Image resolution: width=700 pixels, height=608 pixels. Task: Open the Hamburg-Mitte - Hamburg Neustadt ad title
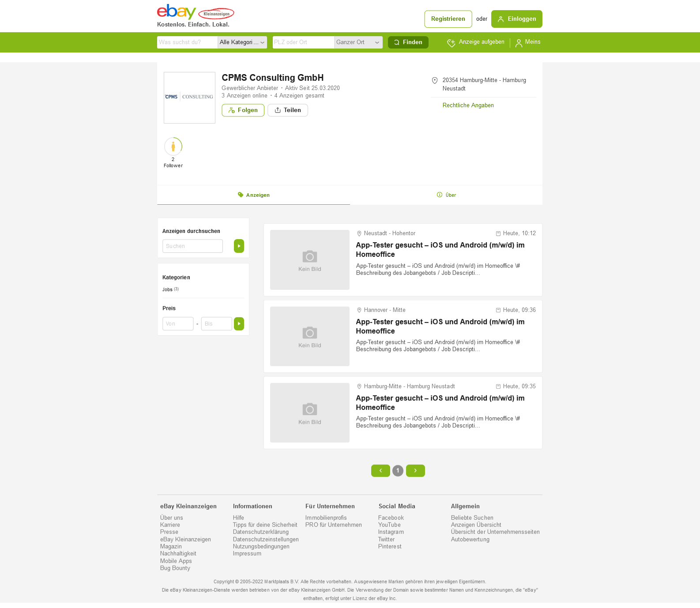(x=440, y=403)
